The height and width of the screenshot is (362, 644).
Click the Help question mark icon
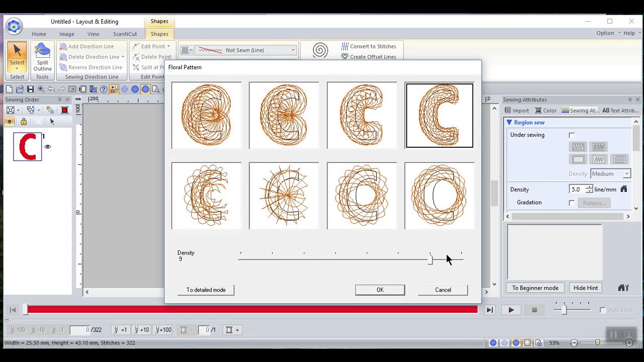pos(104,89)
